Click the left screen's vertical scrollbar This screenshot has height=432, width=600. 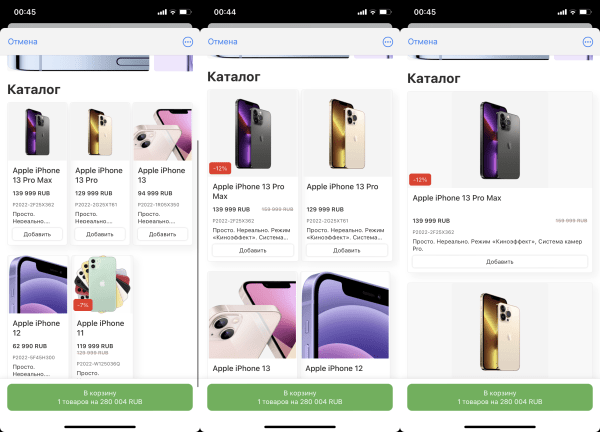pyautogui.click(x=198, y=263)
